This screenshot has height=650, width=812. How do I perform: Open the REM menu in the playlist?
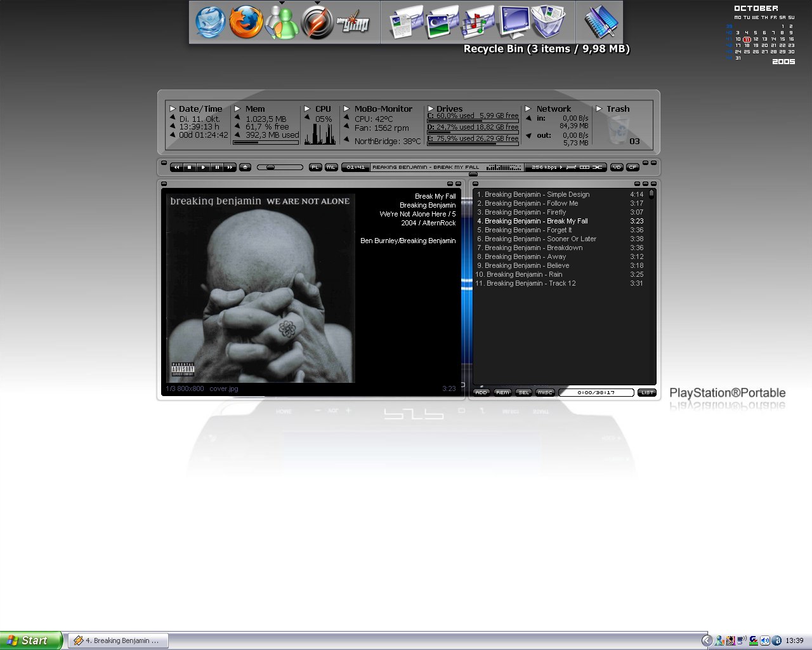[502, 392]
